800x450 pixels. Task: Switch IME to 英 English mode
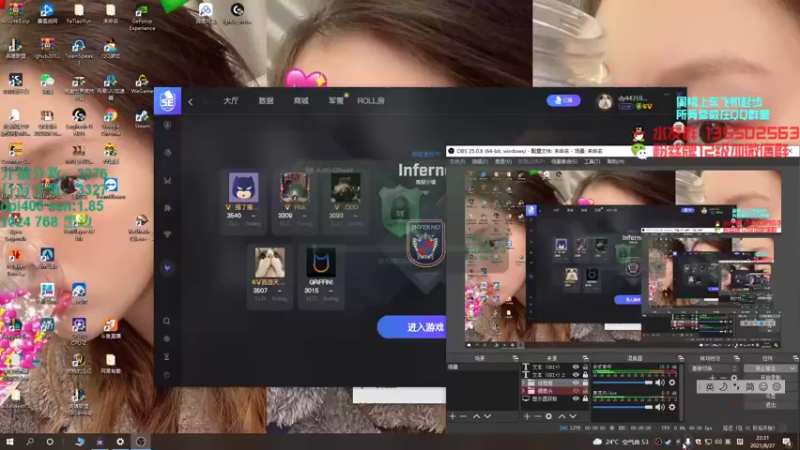(710, 387)
